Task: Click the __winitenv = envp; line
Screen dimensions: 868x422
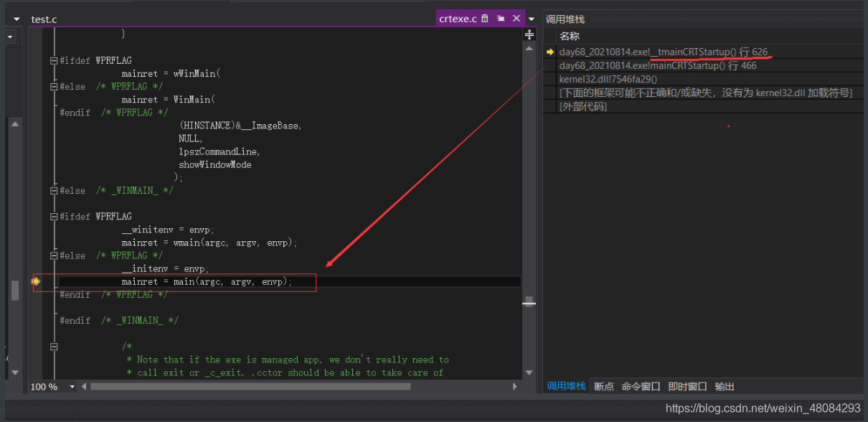Action: click(168, 230)
